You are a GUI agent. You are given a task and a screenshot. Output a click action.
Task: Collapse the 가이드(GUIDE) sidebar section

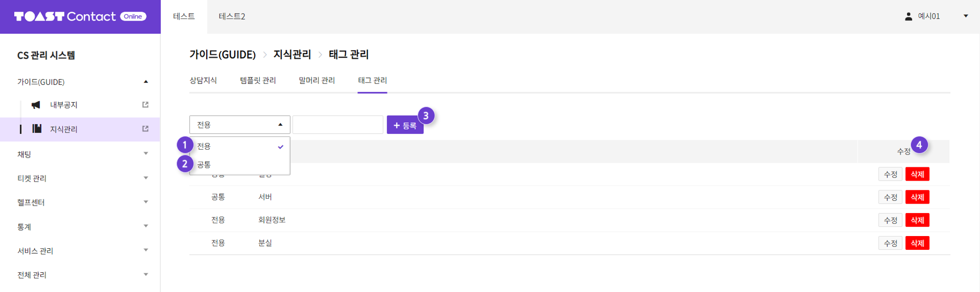(146, 81)
